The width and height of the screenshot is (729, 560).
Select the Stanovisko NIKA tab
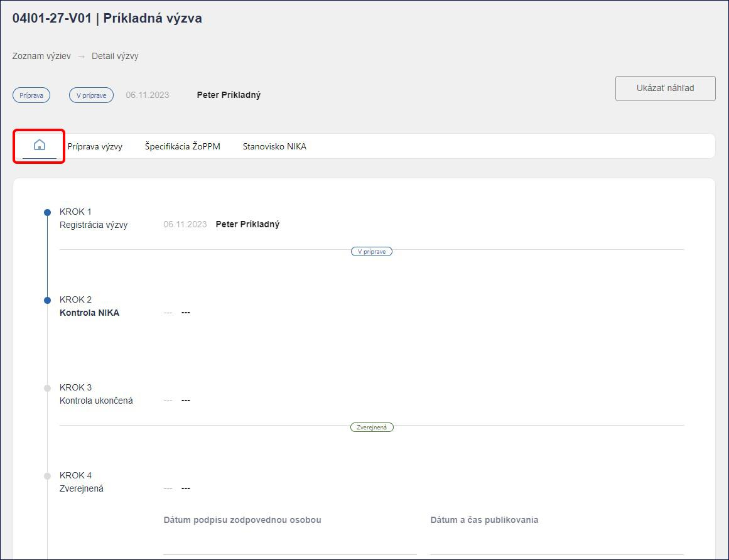(274, 146)
